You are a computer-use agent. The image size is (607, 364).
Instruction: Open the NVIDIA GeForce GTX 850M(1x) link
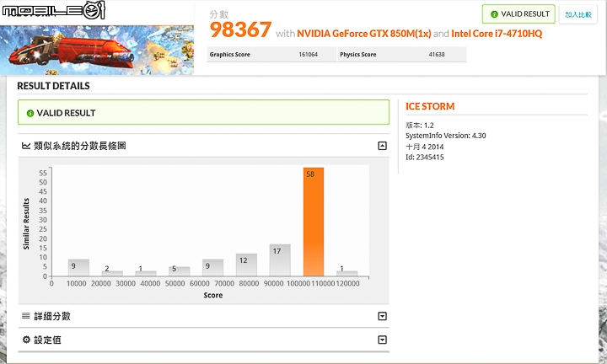pyautogui.click(x=364, y=34)
